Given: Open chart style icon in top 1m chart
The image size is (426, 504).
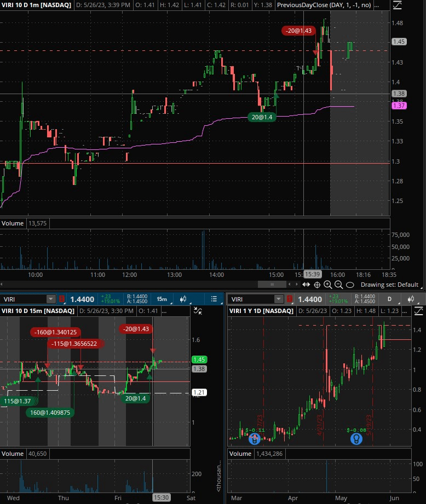Looking at the screenshot, I should [x=398, y=5].
